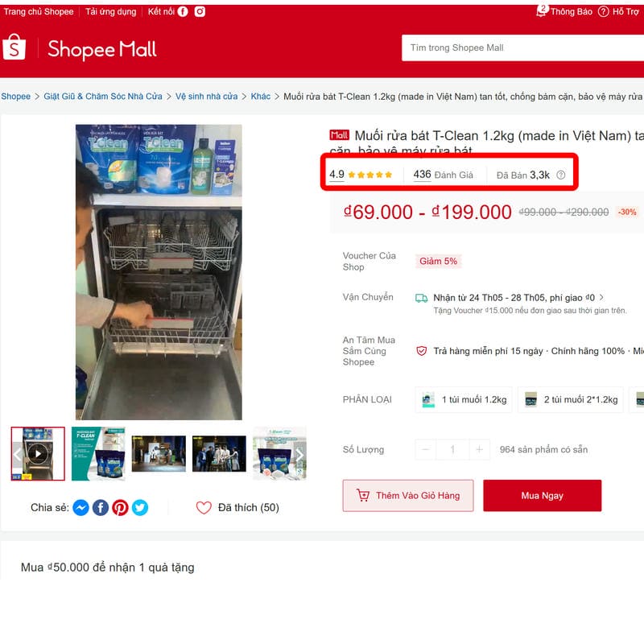Open Trang chủ Shopee link

click(x=39, y=11)
